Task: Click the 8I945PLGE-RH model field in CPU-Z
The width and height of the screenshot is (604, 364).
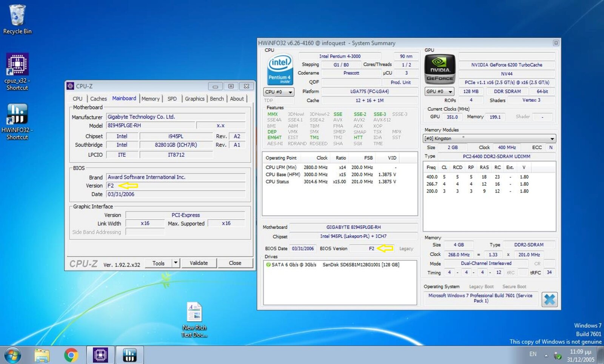Action: pos(151,125)
